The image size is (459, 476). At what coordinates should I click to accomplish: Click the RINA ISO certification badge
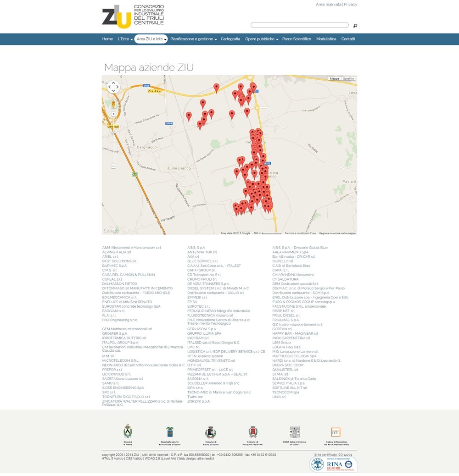[333, 464]
